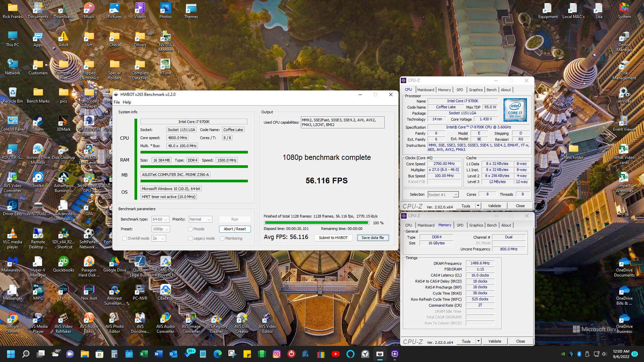Expand Tools arrow in upper CPU-Z window
The height and width of the screenshot is (362, 644).
(x=478, y=206)
